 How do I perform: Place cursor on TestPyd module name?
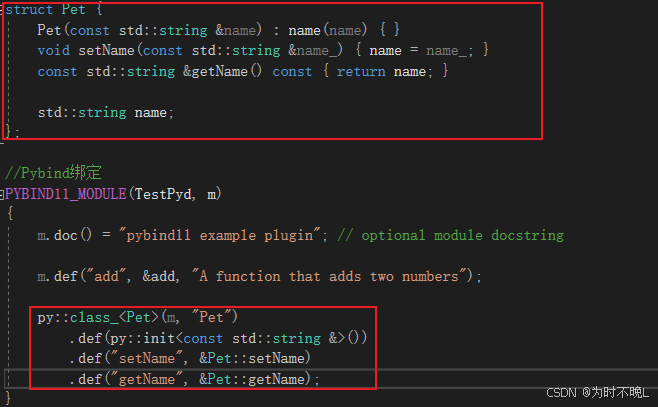pyautogui.click(x=163, y=194)
